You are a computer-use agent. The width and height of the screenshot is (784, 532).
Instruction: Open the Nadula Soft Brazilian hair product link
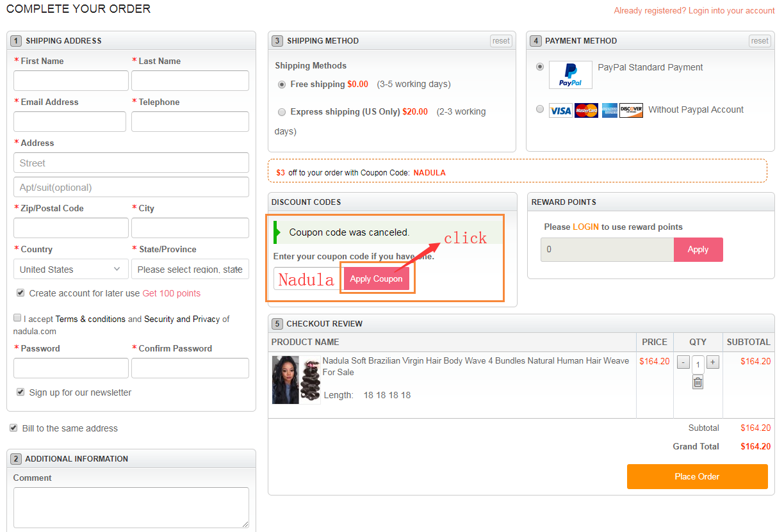click(x=476, y=366)
